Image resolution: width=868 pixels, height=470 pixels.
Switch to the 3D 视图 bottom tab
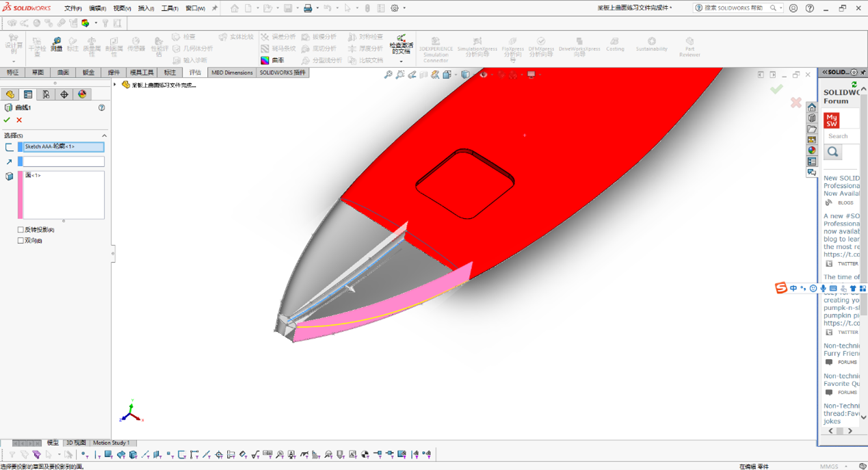[x=75, y=443]
